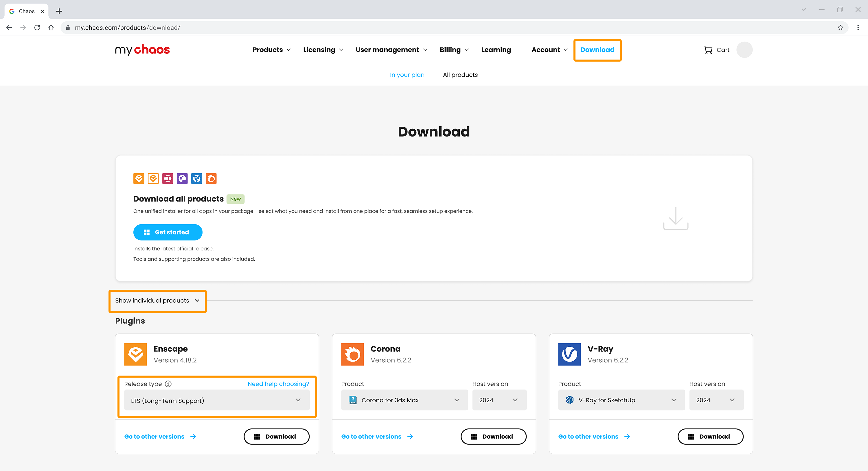The width and height of the screenshot is (868, 471).
Task: Go to the Download nav item
Action: point(597,50)
